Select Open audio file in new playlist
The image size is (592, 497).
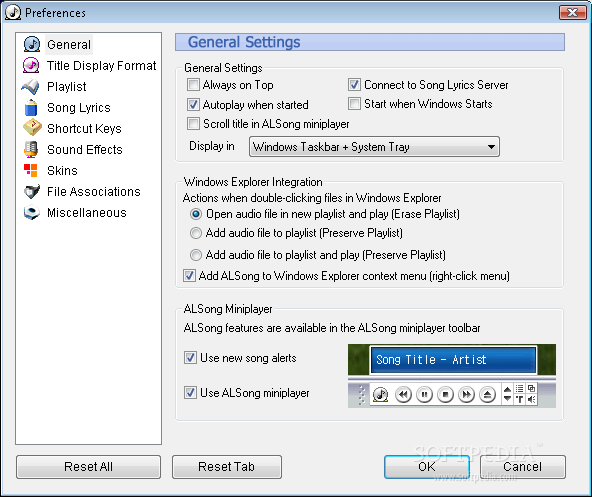tap(196, 214)
